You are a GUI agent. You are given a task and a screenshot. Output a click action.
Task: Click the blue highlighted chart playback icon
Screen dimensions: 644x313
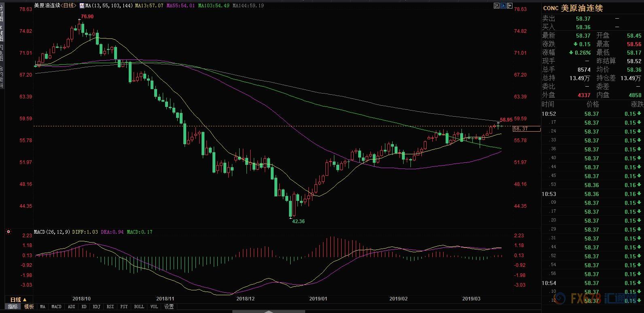[x=503, y=6]
